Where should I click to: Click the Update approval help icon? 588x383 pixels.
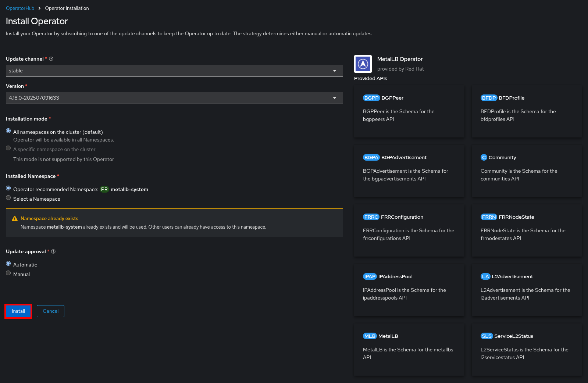(x=53, y=251)
